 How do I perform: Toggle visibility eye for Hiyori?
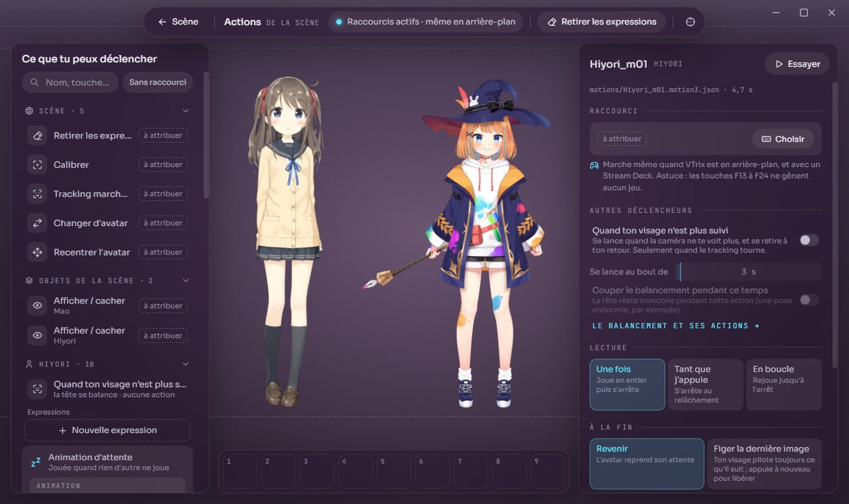pos(38,335)
